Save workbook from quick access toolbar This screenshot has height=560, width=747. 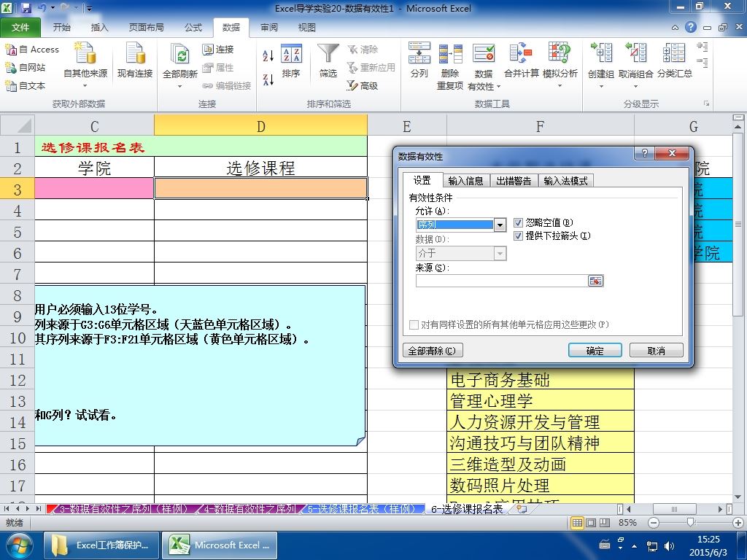point(26,7)
